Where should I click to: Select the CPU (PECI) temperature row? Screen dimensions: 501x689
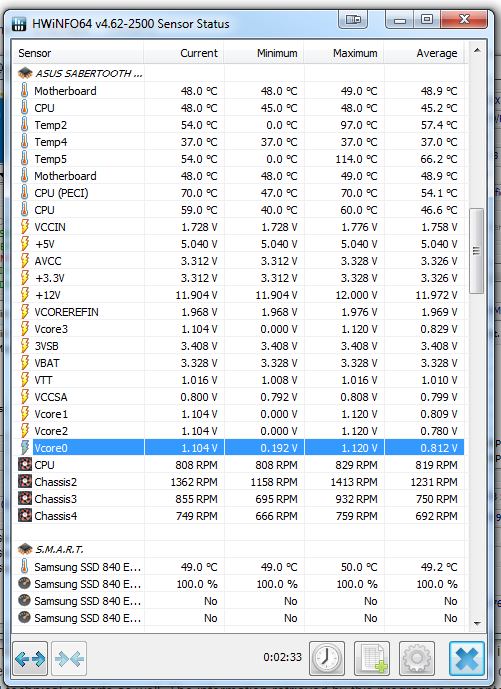point(239,193)
